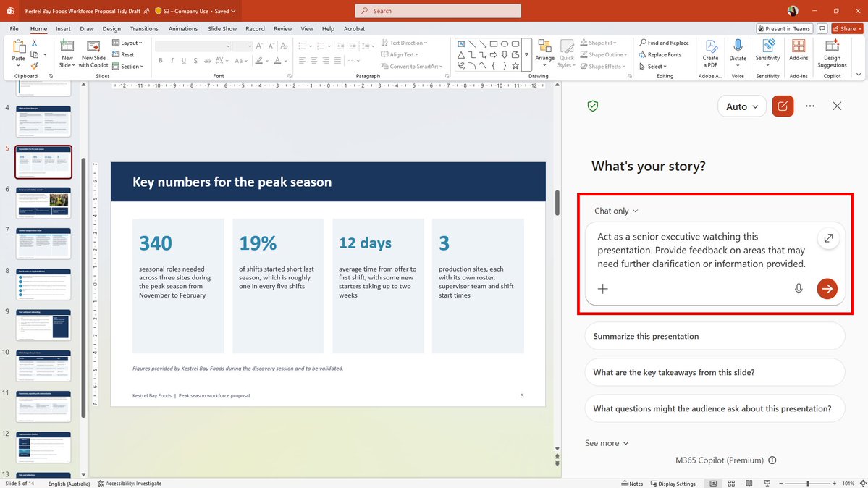Screen dimensions: 868x488
Task: Click audience questions suggestion
Action: click(x=714, y=409)
